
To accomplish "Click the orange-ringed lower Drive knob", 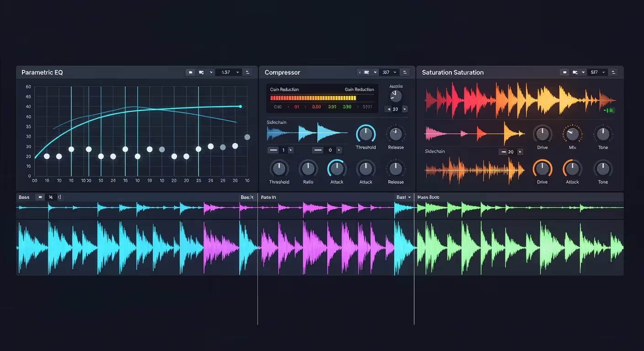I will click(x=542, y=169).
